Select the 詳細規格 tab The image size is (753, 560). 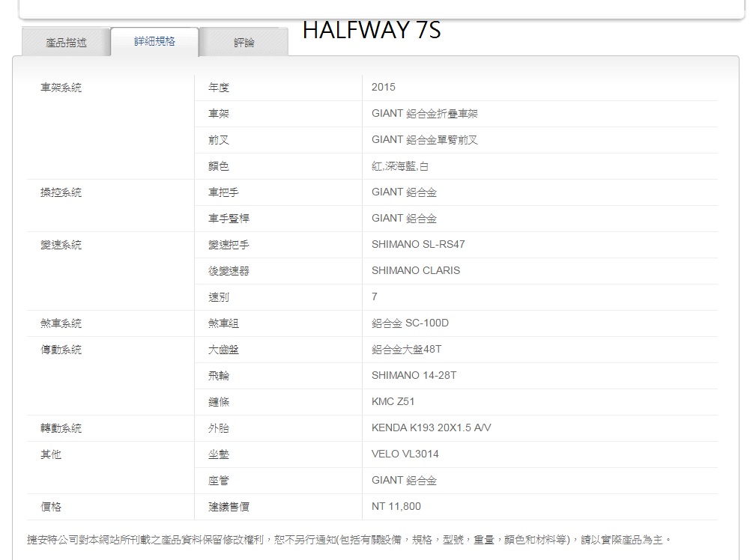pos(154,41)
